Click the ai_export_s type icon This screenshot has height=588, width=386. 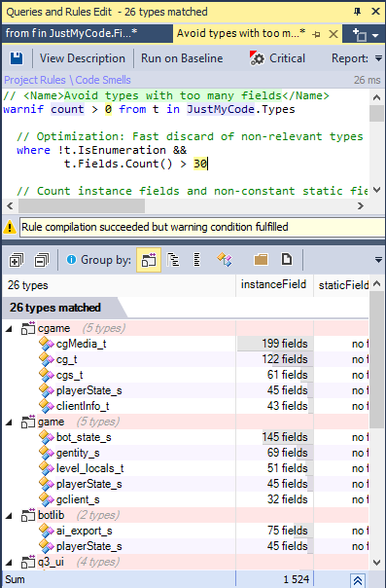47,531
